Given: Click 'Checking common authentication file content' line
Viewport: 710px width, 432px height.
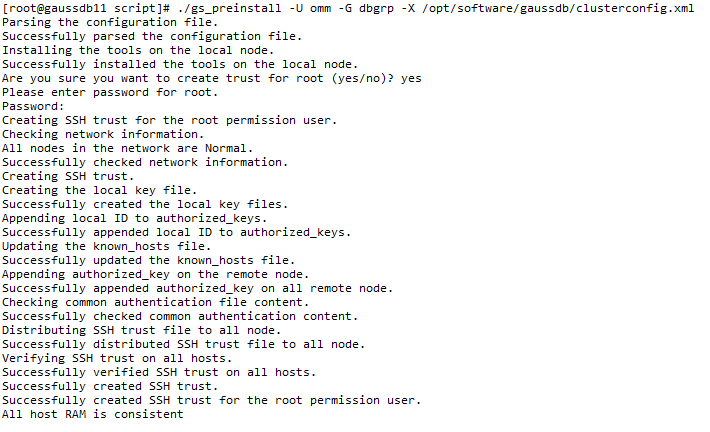Looking at the screenshot, I should point(155,302).
